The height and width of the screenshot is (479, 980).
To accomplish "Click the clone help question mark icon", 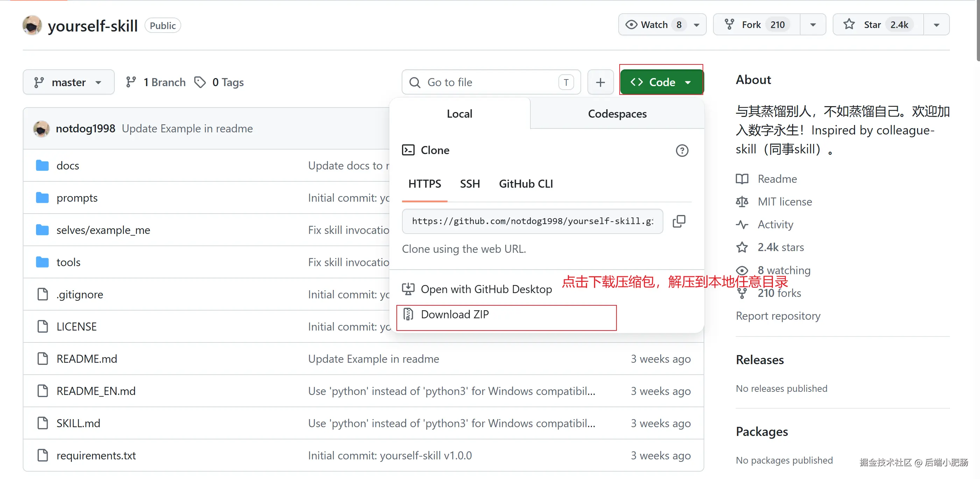I will (682, 151).
